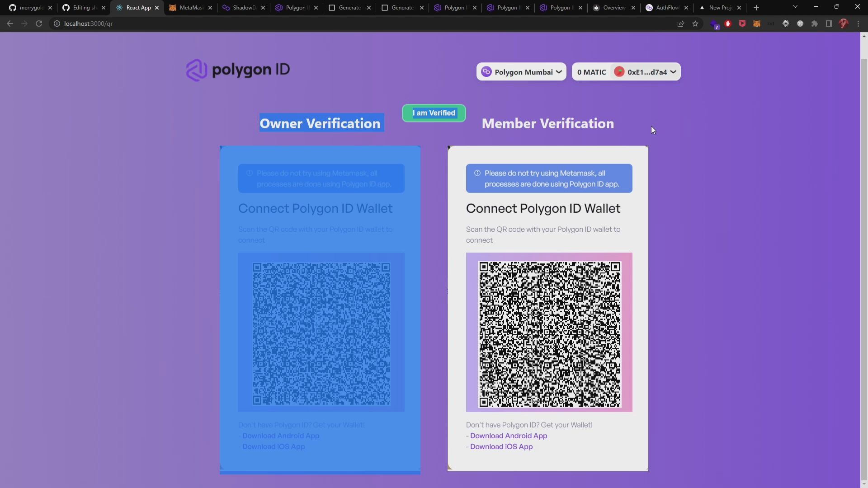This screenshot has width=868, height=488.
Task: Open the red shield-shaped extension icon
Action: point(742,23)
